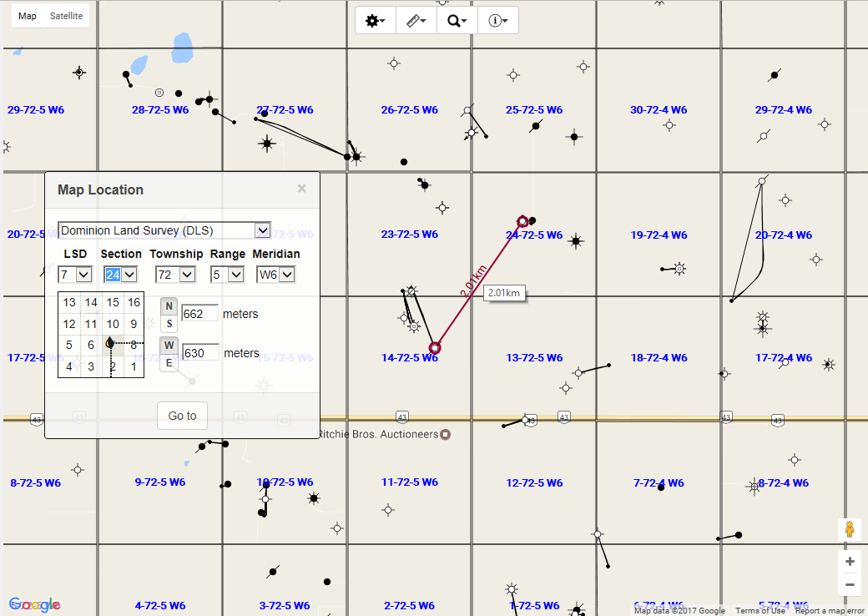Click the measurement end point in 14-72-5 W6

tap(435, 348)
